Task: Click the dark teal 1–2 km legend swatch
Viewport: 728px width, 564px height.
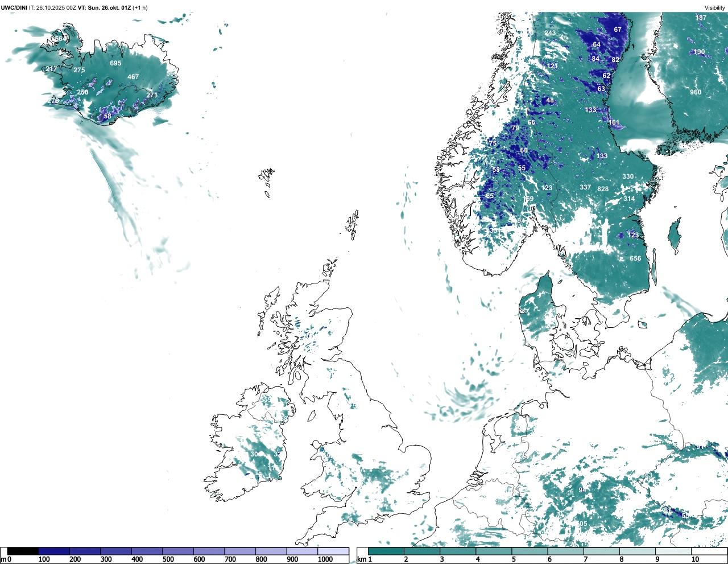Action: click(x=386, y=551)
